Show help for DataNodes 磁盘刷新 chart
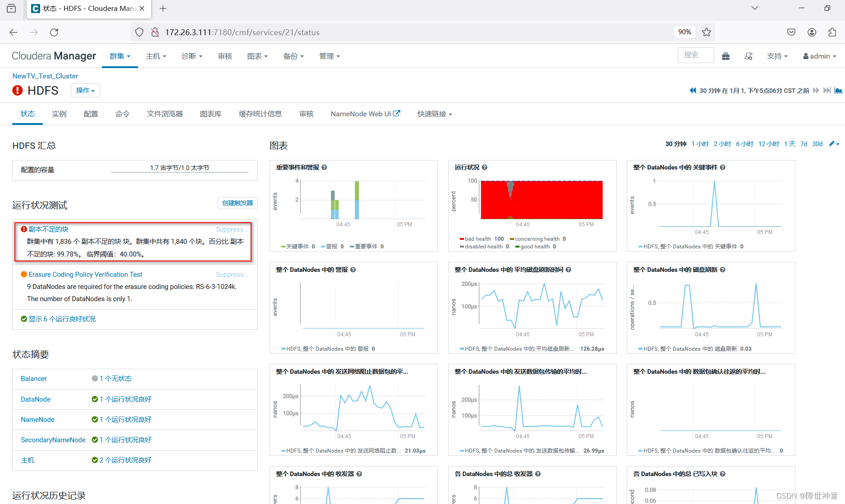The image size is (845, 504). coord(722,270)
